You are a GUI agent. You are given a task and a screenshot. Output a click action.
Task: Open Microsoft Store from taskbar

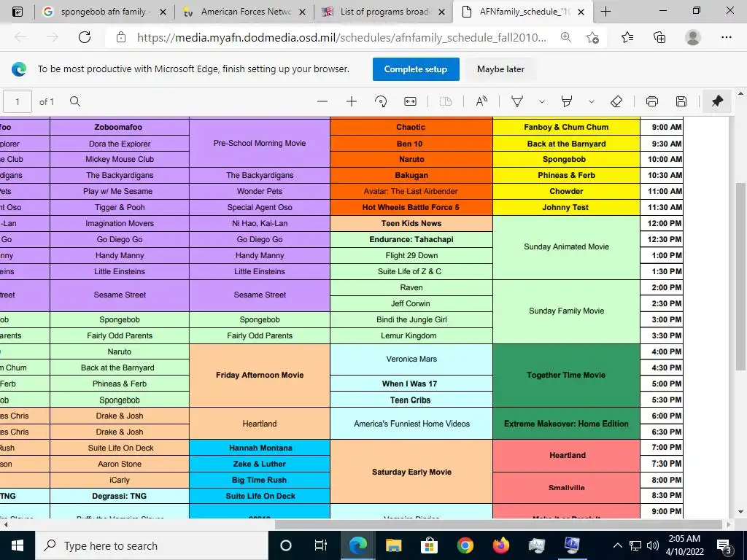[x=429, y=545]
